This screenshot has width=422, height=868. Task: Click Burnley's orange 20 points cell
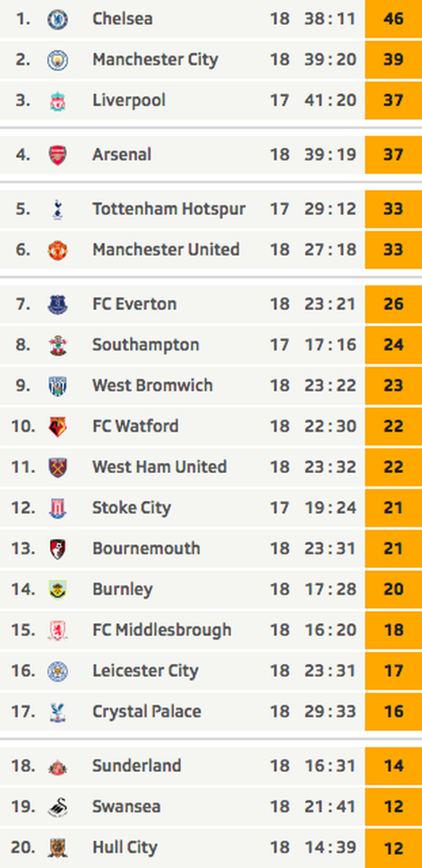pyautogui.click(x=393, y=589)
